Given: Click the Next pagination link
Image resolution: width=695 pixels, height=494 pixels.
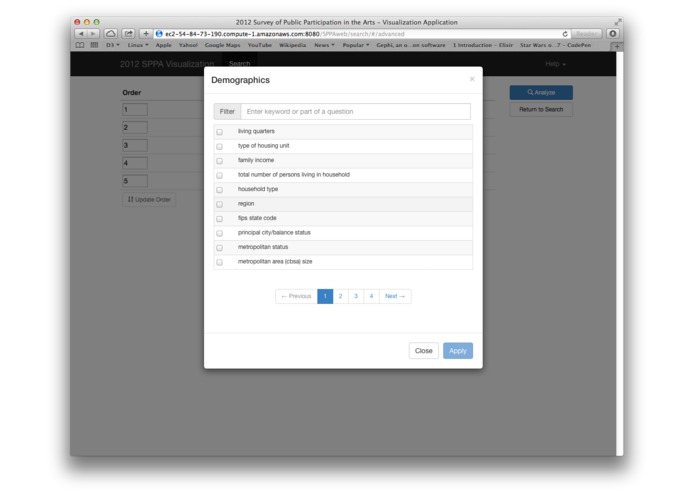Looking at the screenshot, I should [395, 296].
